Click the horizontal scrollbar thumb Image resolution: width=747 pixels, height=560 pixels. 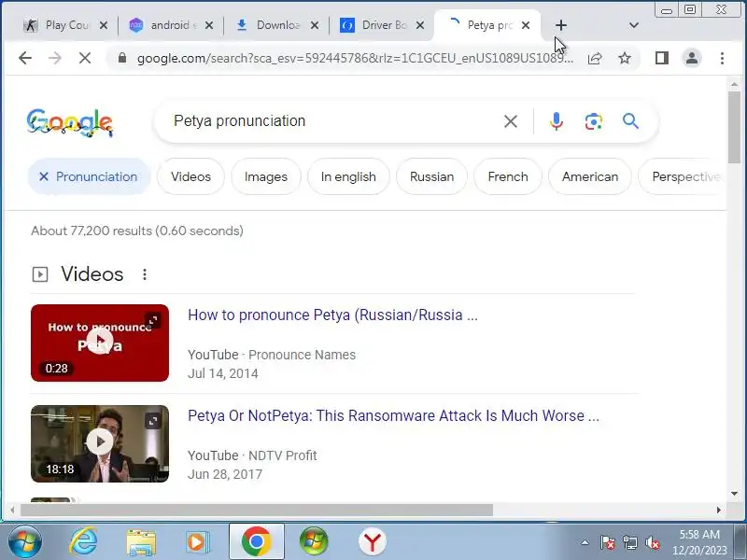coord(256,510)
